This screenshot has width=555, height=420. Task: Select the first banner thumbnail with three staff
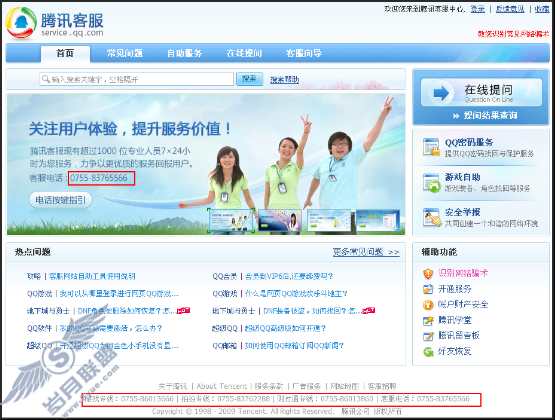point(231,220)
